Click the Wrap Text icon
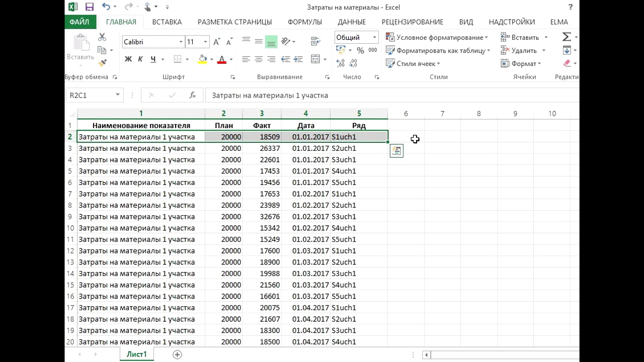 click(x=316, y=41)
